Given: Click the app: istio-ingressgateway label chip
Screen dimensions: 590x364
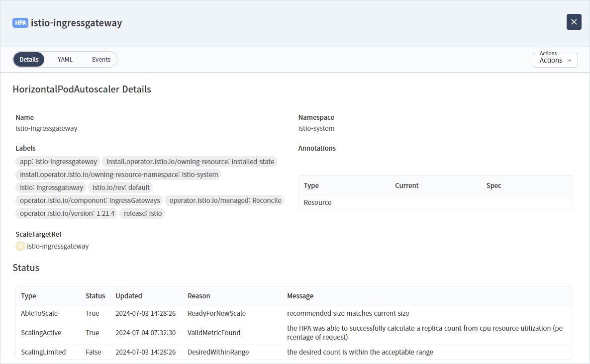Looking at the screenshot, I should pos(58,162).
